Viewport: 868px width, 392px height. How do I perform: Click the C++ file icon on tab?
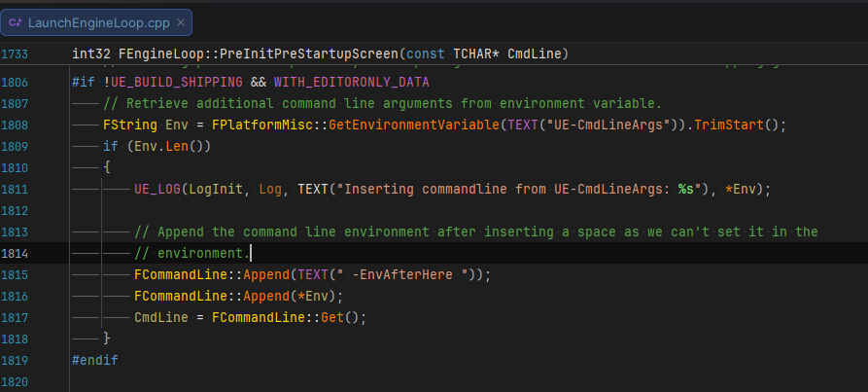coord(16,22)
